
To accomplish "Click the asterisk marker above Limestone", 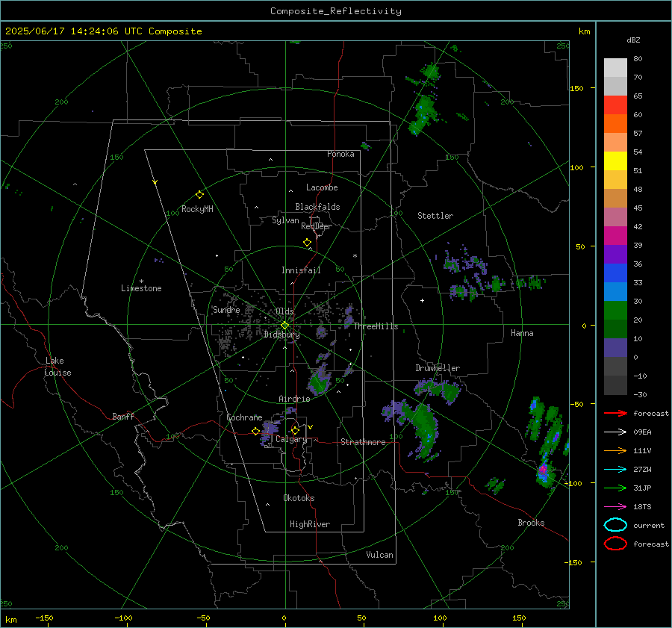I will tap(141, 282).
